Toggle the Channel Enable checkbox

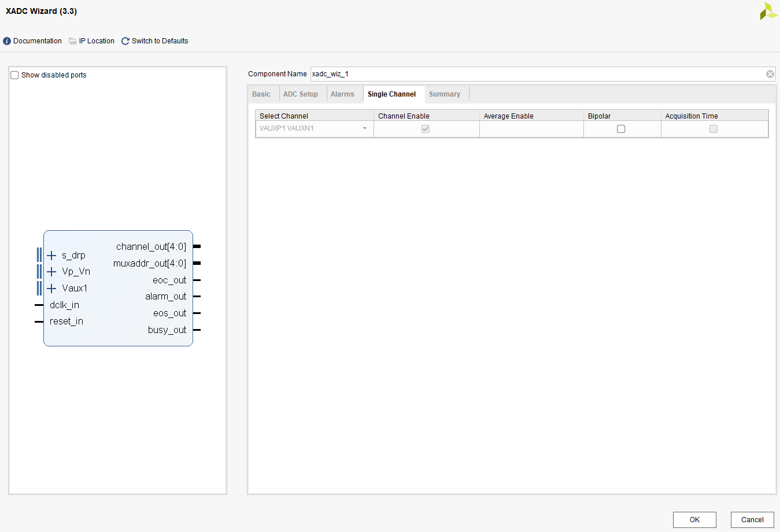tap(426, 129)
